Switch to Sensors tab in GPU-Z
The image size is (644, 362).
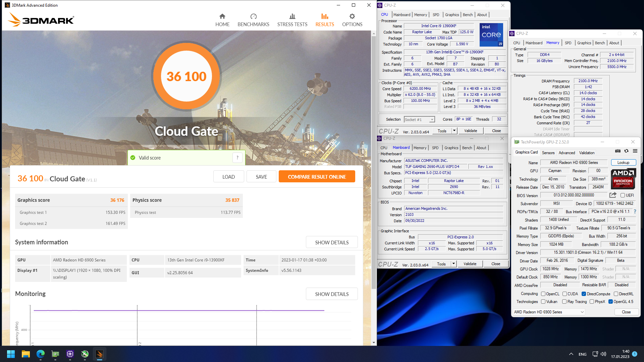pos(548,153)
